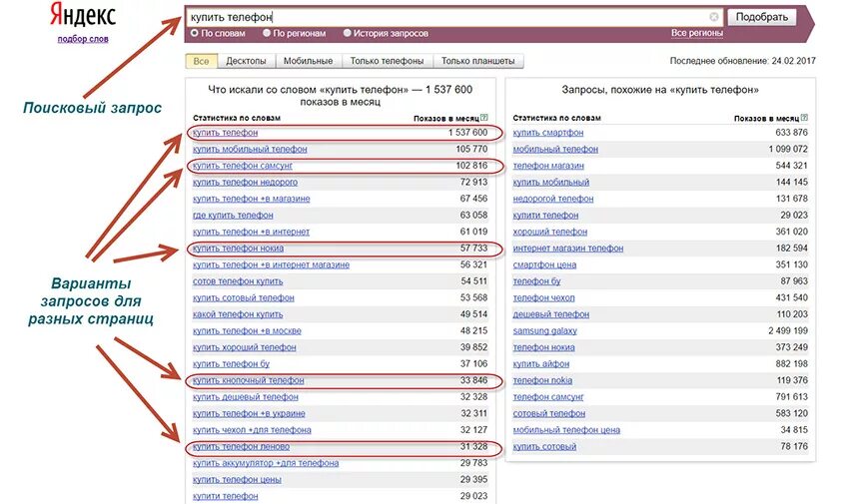
Task: Switch to the 'Все' tab
Action: (x=202, y=61)
